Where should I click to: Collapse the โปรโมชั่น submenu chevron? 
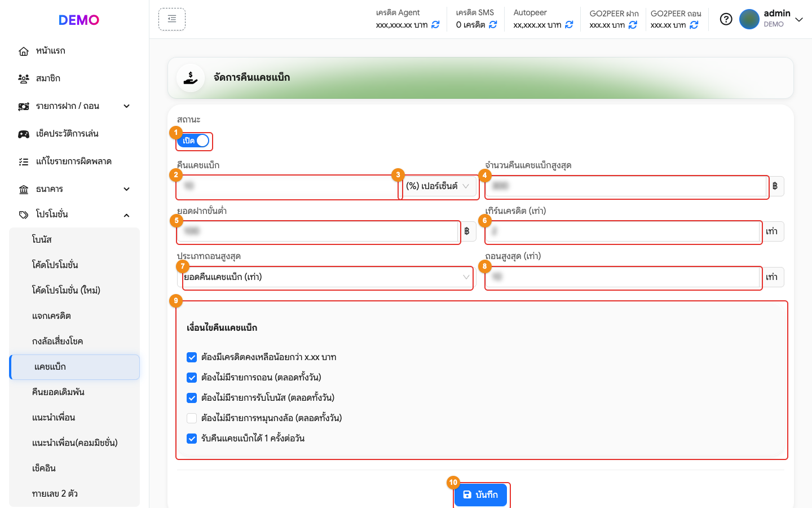[127, 215]
